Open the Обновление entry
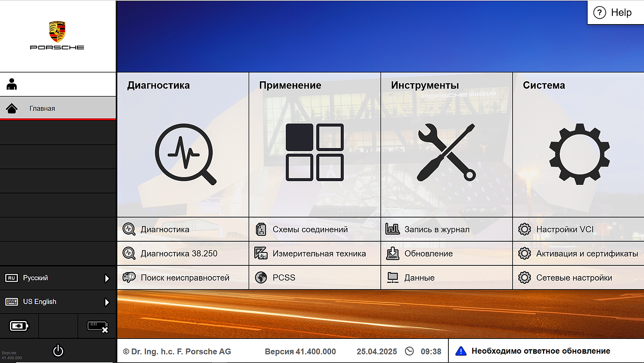 click(x=447, y=254)
